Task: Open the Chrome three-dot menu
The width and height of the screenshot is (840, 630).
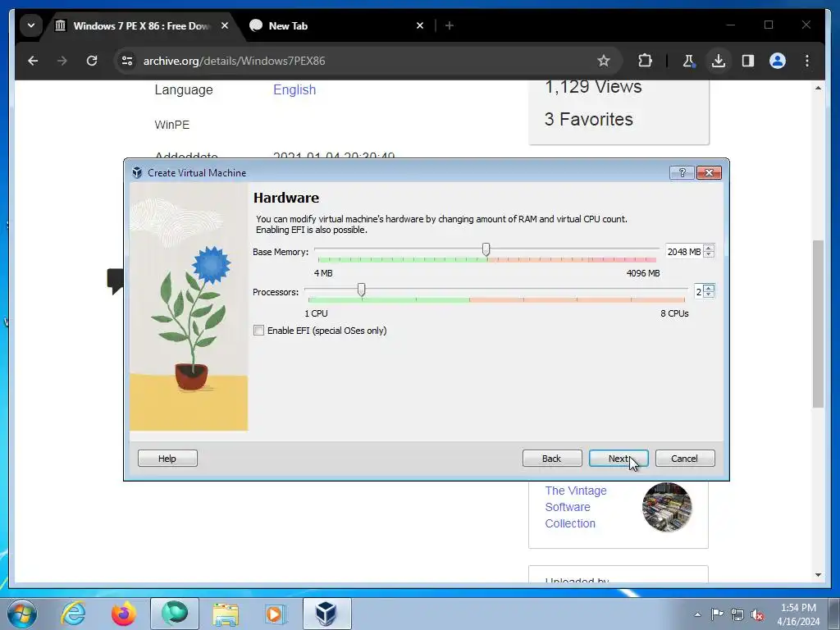Action: 807,61
